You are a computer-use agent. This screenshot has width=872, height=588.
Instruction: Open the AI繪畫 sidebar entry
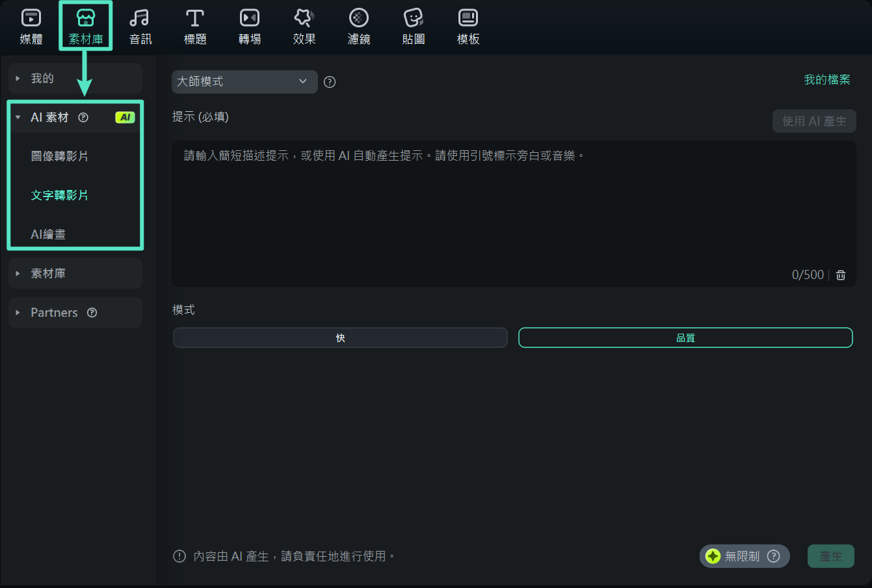coord(48,234)
